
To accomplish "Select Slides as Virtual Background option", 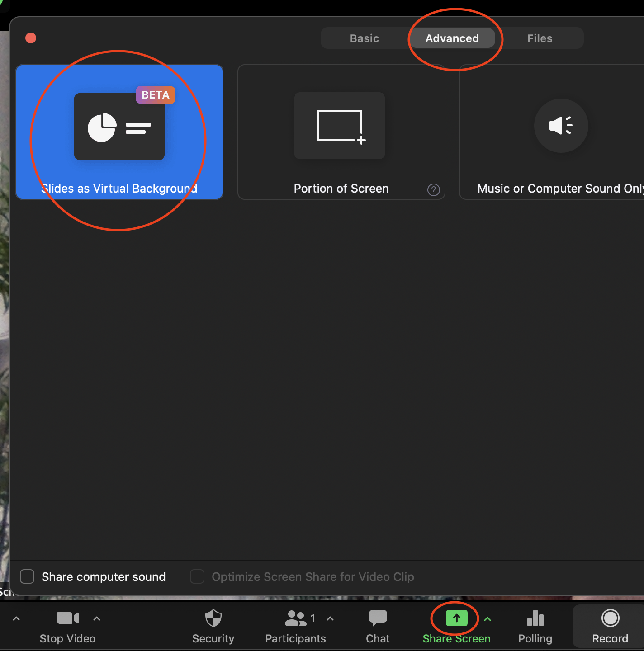I will point(119,132).
